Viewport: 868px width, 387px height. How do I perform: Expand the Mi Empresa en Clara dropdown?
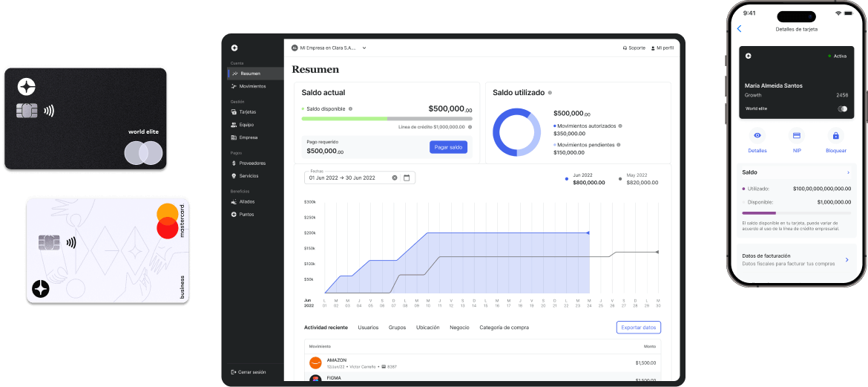(x=364, y=48)
